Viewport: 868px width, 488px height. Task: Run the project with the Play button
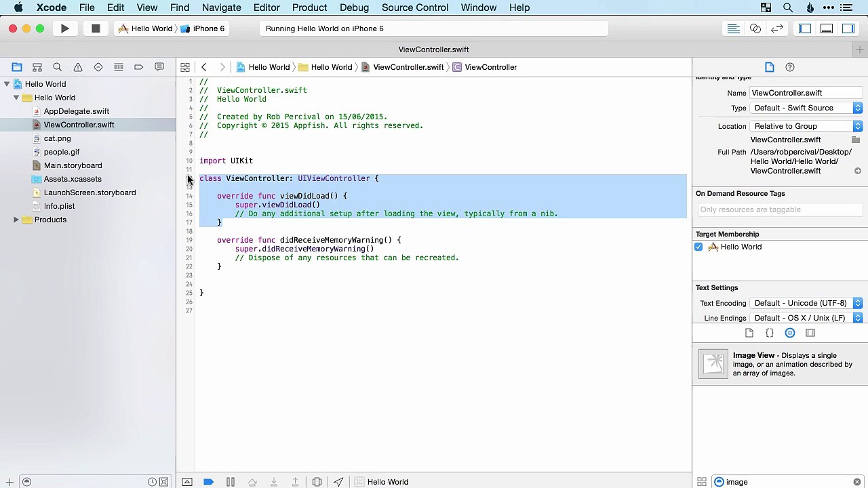(64, 28)
